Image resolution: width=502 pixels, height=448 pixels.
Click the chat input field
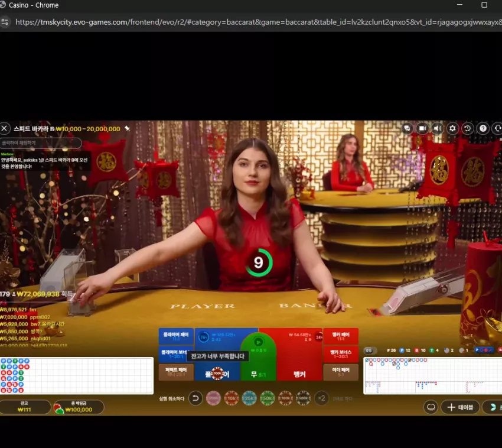[x=41, y=143]
